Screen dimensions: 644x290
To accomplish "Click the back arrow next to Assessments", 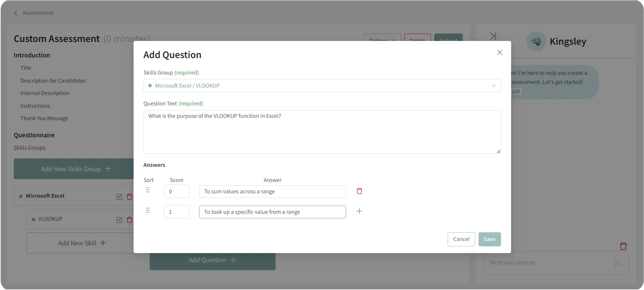I will click(x=15, y=13).
